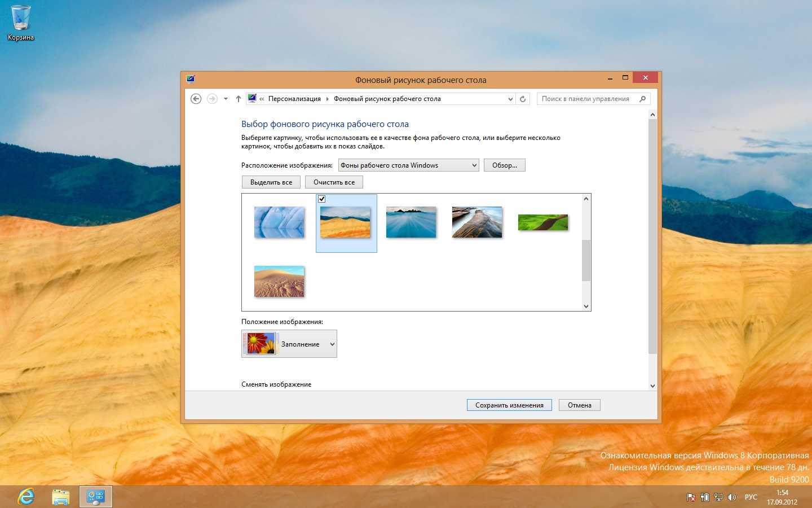Click the volume speaker tray icon
Image resolution: width=812 pixels, height=508 pixels.
[732, 497]
